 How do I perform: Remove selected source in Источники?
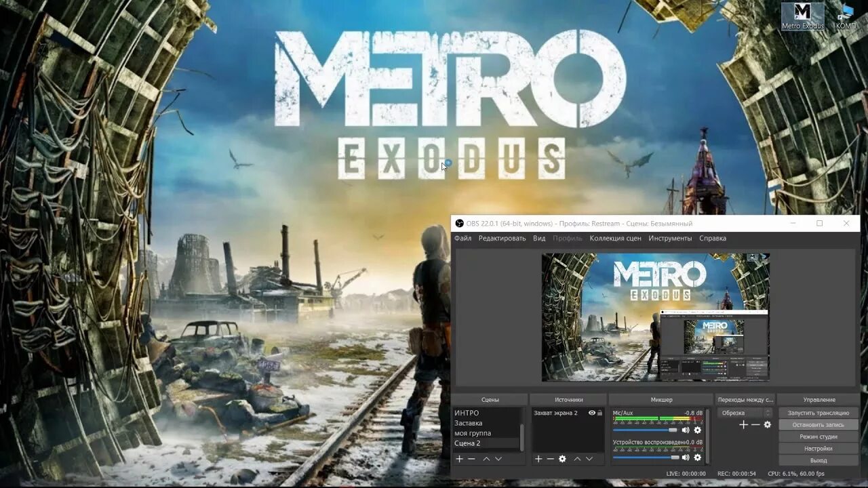(x=550, y=459)
